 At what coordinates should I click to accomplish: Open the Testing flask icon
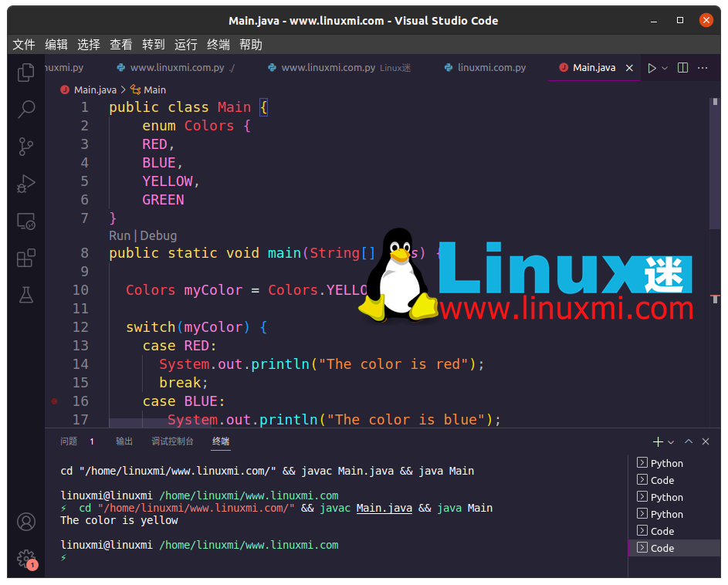click(26, 295)
